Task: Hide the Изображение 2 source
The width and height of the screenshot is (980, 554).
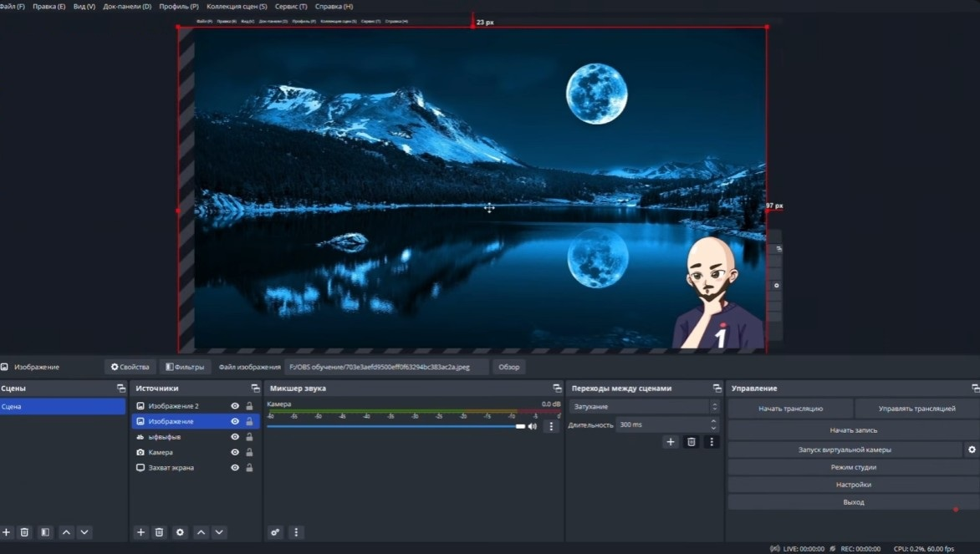Action: coord(235,406)
